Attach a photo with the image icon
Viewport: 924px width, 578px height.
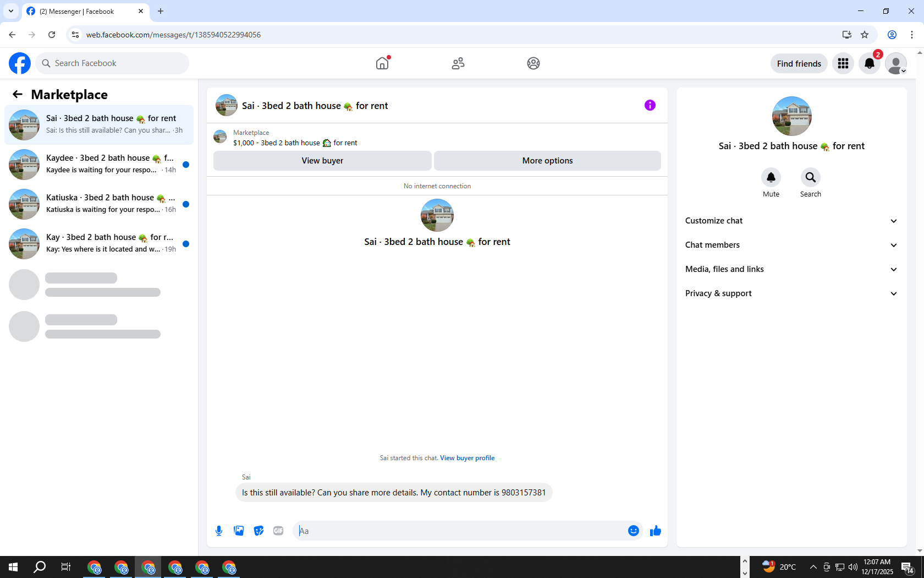pyautogui.click(x=239, y=531)
